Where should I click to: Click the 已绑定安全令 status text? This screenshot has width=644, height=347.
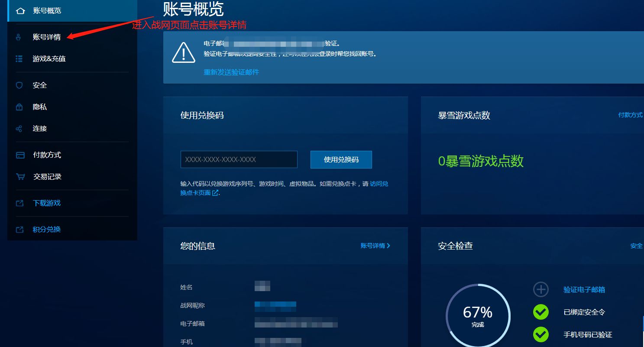584,312
